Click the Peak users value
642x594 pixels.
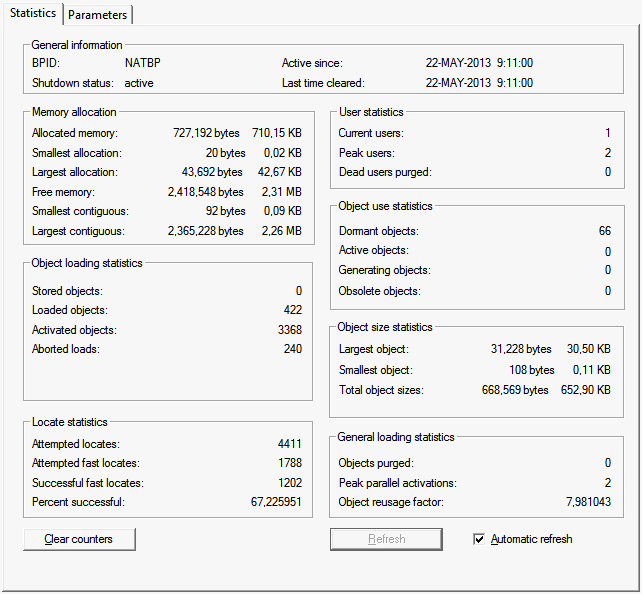[x=607, y=153]
